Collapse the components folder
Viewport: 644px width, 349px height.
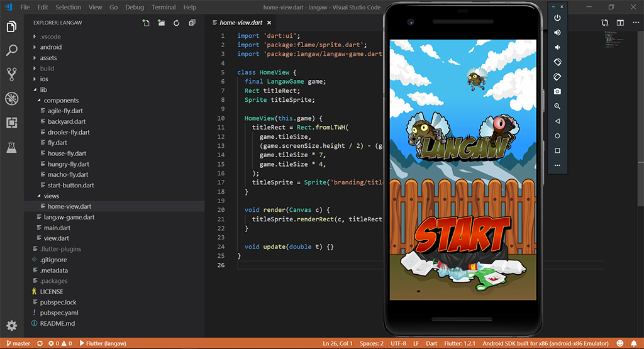[x=61, y=101]
